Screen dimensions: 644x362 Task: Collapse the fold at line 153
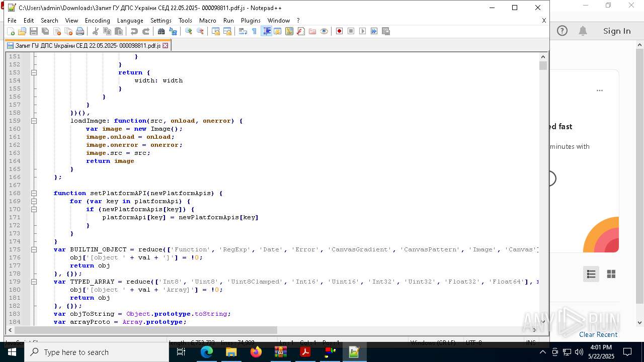[34, 72]
